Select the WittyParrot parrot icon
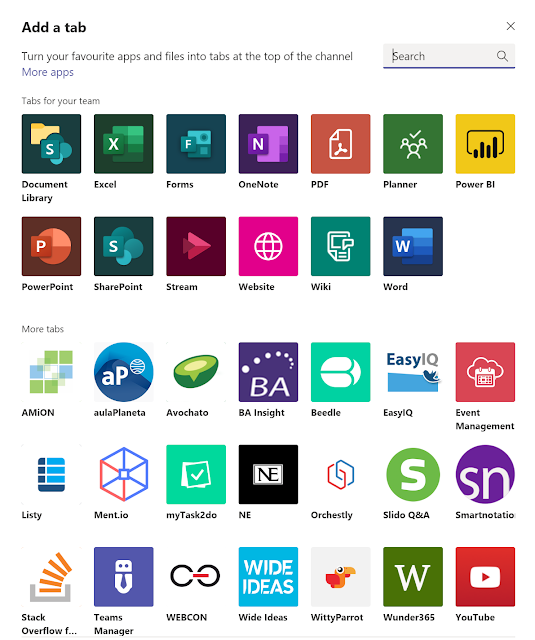 (x=340, y=577)
